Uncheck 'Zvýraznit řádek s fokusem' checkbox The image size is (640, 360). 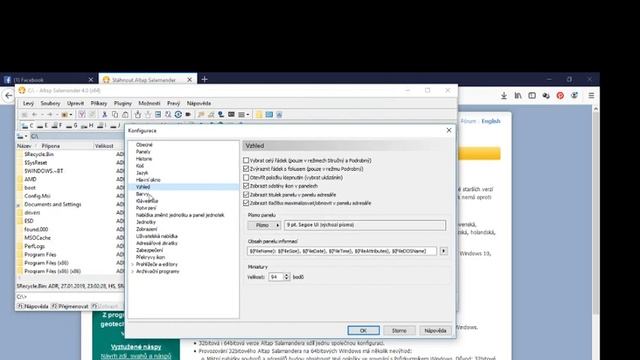pos(246,169)
